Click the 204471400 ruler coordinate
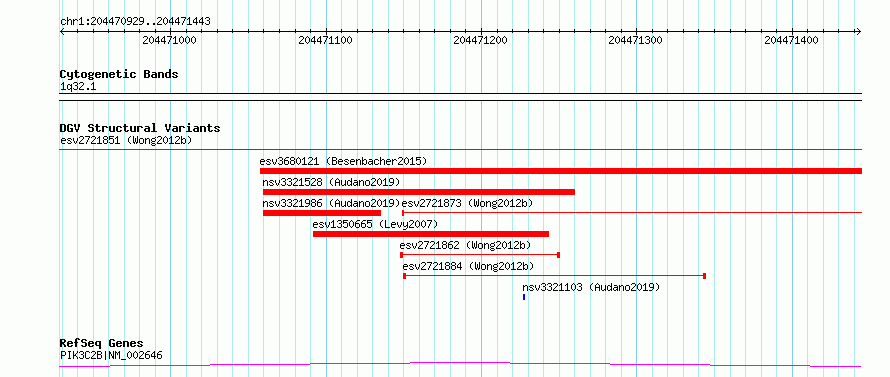Viewport: 890px width, 377px height. [791, 40]
